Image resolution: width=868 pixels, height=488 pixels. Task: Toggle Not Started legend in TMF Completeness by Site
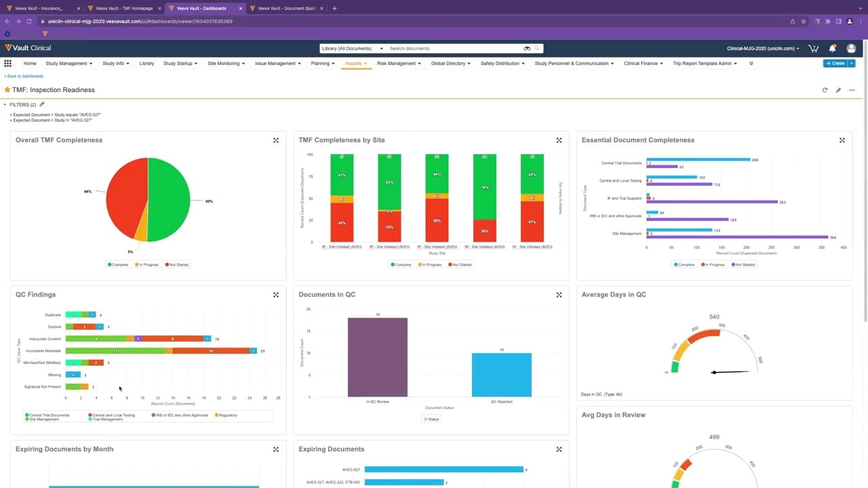459,264
